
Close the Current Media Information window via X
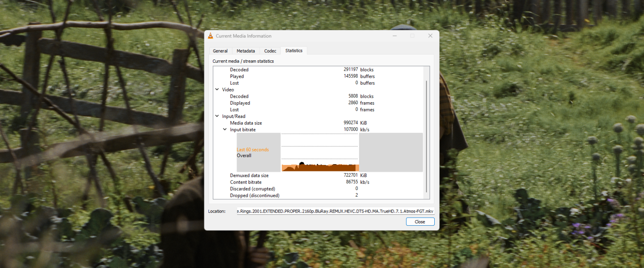coord(430,36)
